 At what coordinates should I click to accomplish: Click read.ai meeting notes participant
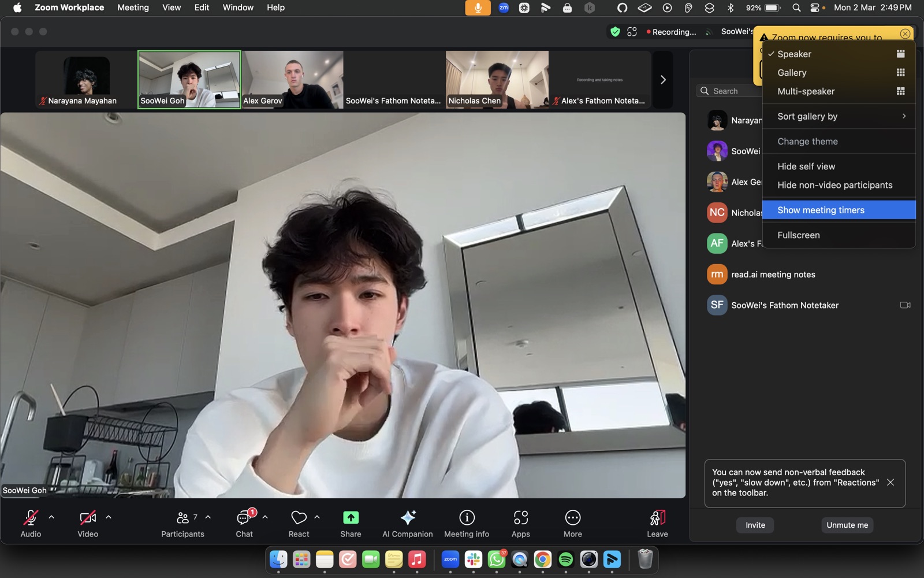[805, 275]
